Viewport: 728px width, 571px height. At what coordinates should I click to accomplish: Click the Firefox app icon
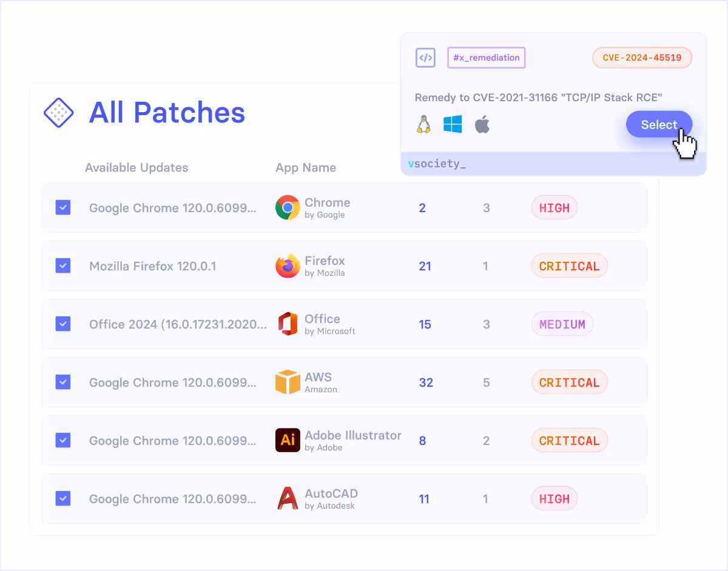[x=288, y=265]
